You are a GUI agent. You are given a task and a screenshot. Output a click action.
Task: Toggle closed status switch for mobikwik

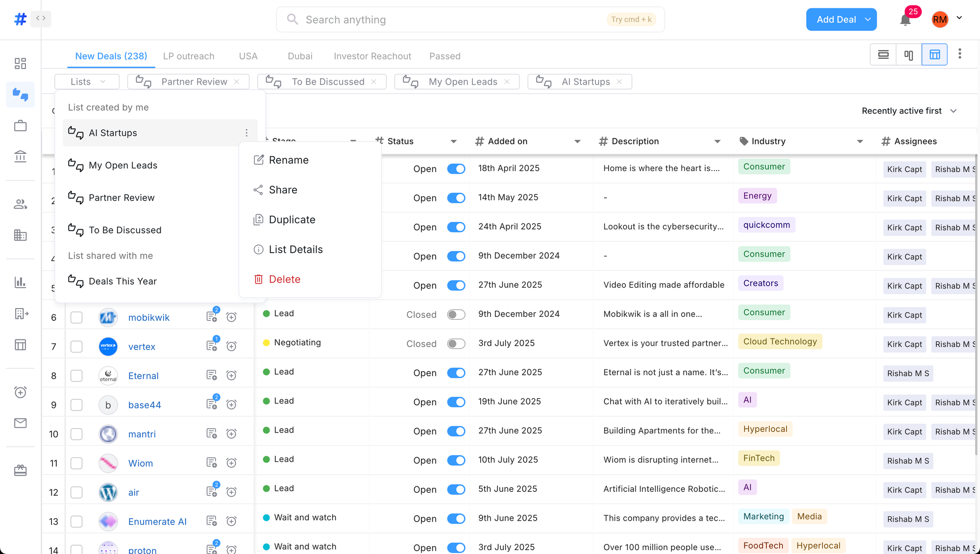456,314
